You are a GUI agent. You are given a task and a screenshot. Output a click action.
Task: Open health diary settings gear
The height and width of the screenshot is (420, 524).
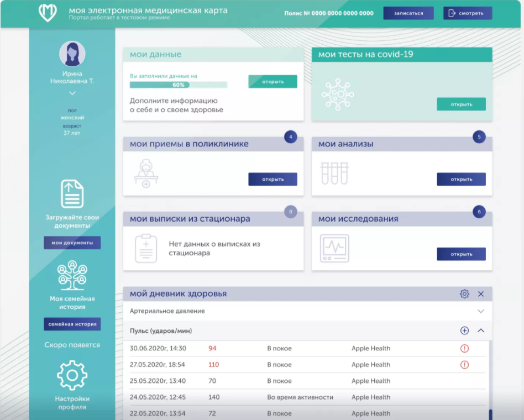(464, 293)
